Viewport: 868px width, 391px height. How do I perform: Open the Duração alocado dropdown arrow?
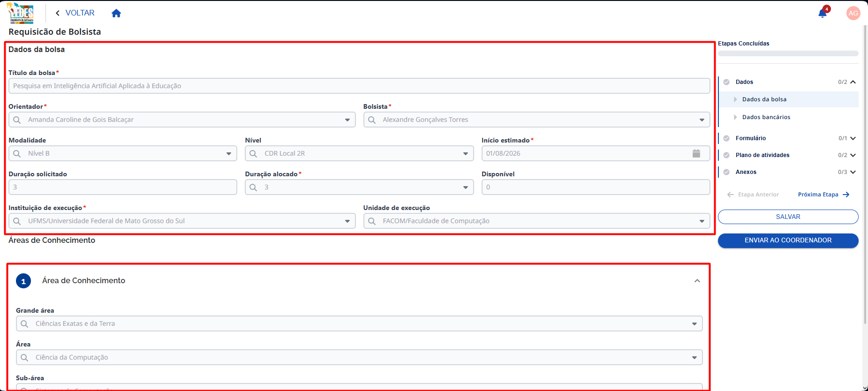(x=466, y=188)
